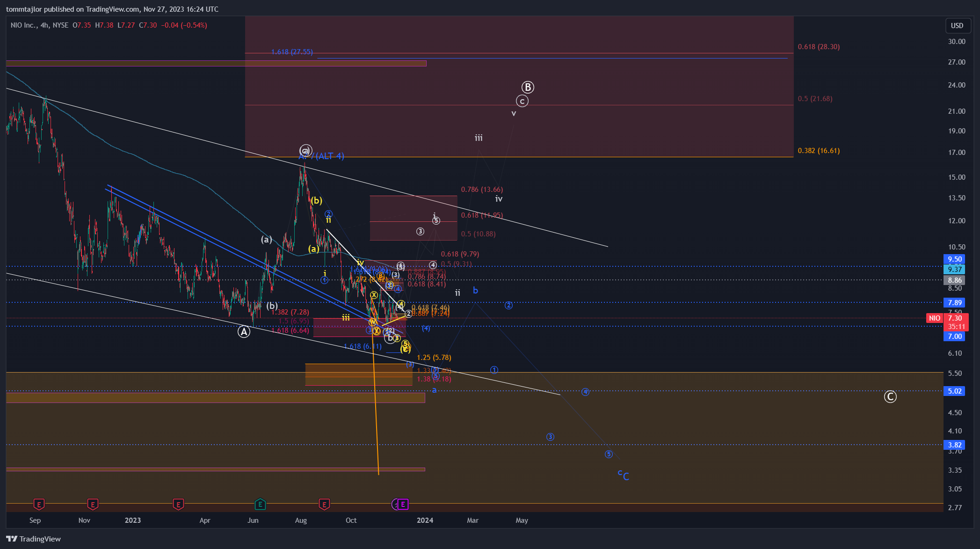Click the 2.77 price axis tick
Viewport: 980px width, 549px height.
pyautogui.click(x=955, y=507)
